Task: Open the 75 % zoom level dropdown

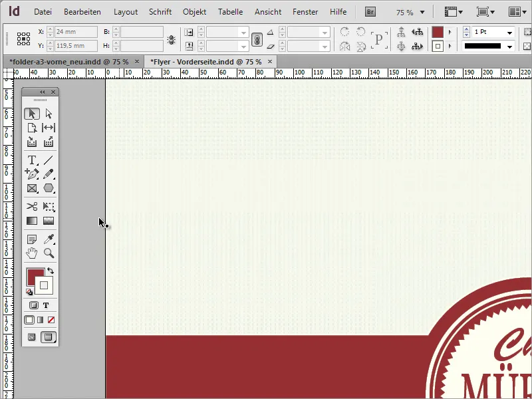Action: point(422,13)
